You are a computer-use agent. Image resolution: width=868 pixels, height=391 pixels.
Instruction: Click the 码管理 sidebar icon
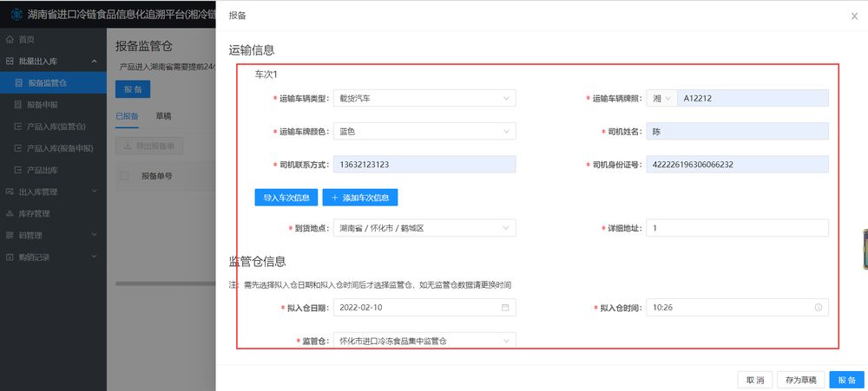point(10,235)
